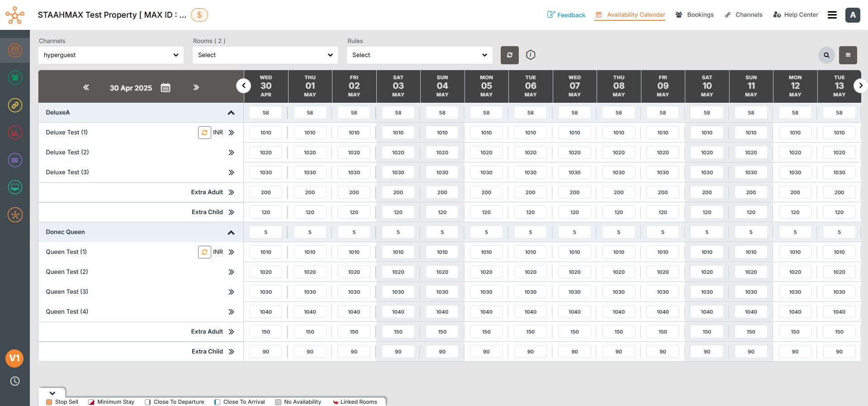The image size is (868, 406).
Task: Click the Linked Rooms legend marker
Action: pos(336,402)
